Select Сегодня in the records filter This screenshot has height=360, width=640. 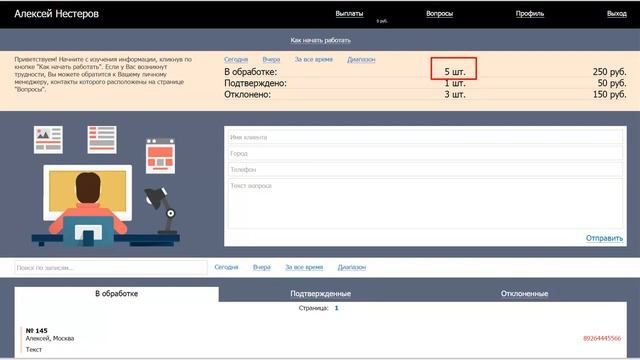226,267
